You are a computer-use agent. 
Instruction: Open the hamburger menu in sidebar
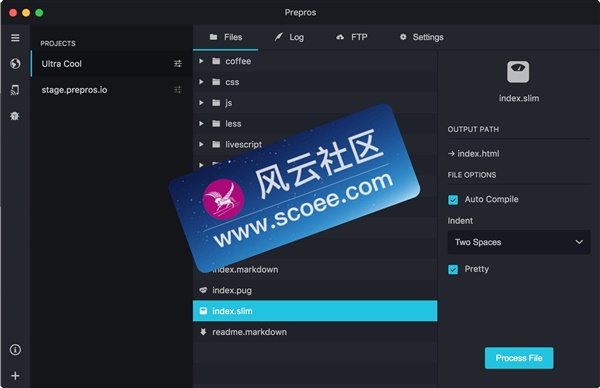point(15,38)
